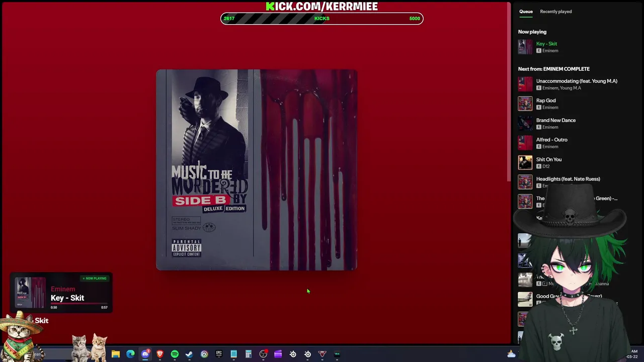644x362 pixels.
Task: Open Eminem, Young M.A artist link
Action: [561, 88]
